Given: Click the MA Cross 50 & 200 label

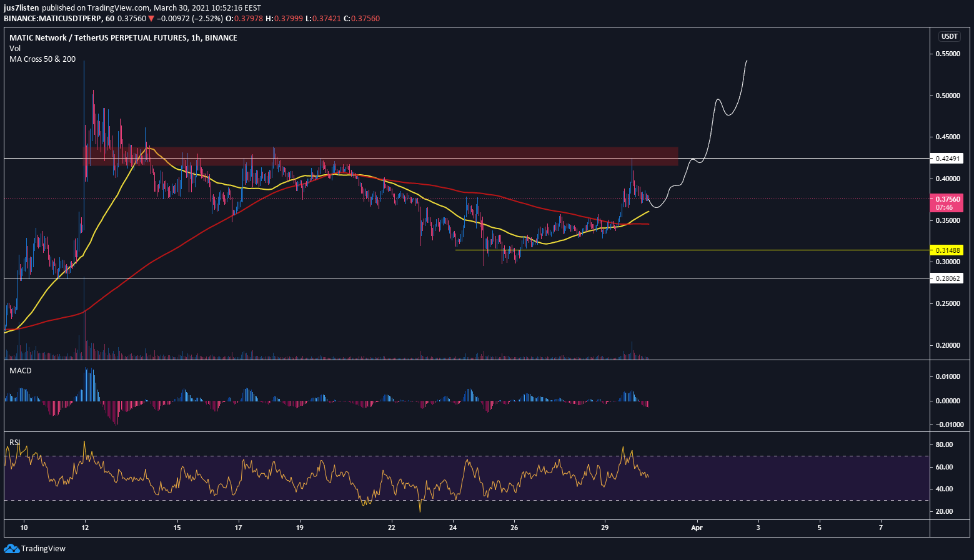Looking at the screenshot, I should point(42,59).
